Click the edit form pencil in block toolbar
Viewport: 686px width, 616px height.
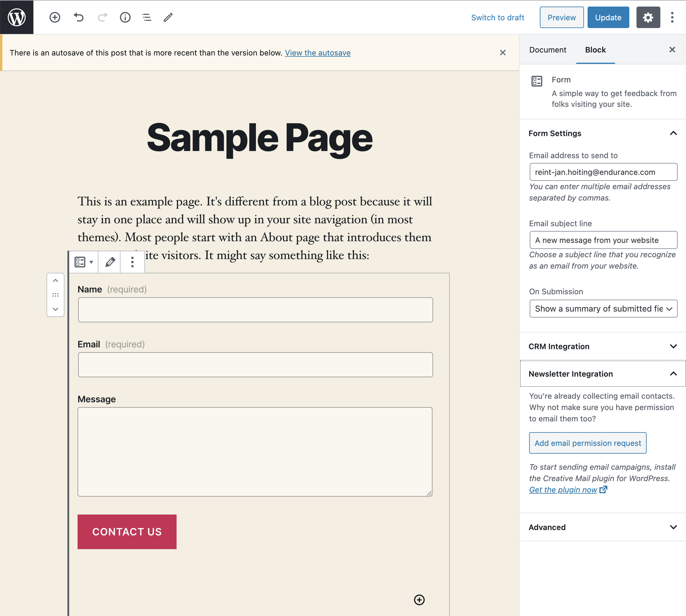pos(109,262)
